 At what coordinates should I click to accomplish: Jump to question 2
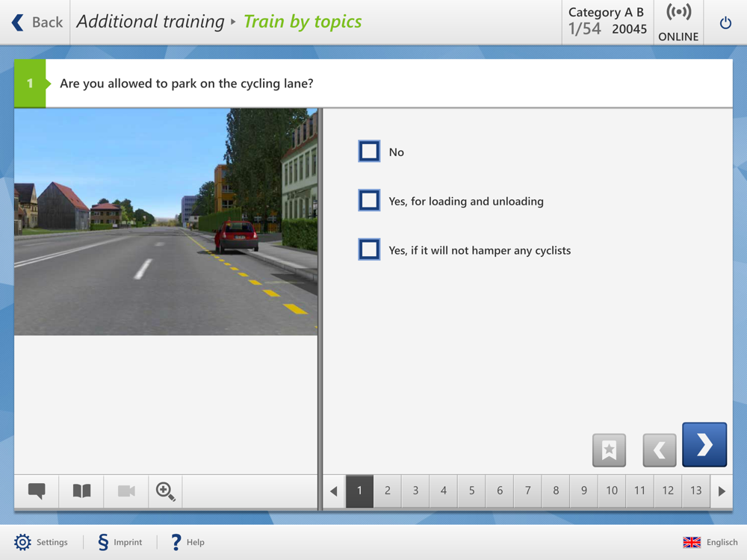click(x=387, y=491)
